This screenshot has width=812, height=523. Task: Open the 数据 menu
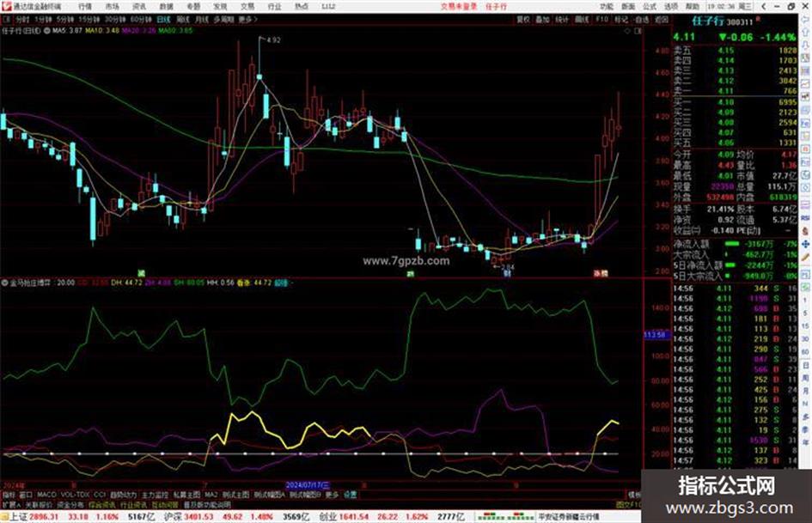(166, 6)
